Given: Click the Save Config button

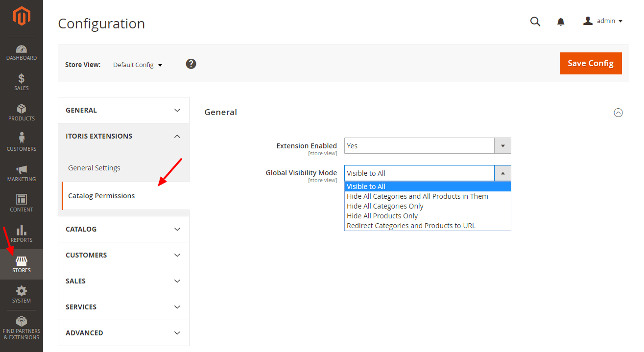Looking at the screenshot, I should coord(590,63).
